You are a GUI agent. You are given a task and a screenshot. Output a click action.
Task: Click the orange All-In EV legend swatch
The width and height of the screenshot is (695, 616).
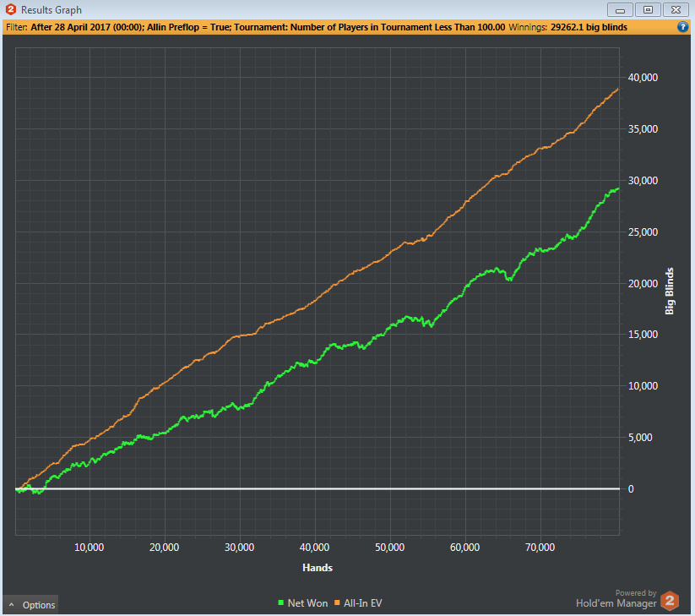pos(337,602)
